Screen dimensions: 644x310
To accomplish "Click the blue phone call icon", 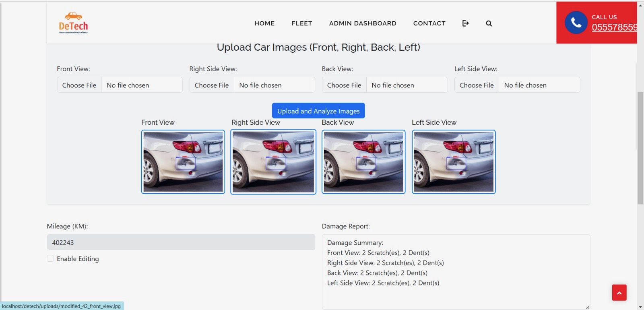I will click(576, 23).
